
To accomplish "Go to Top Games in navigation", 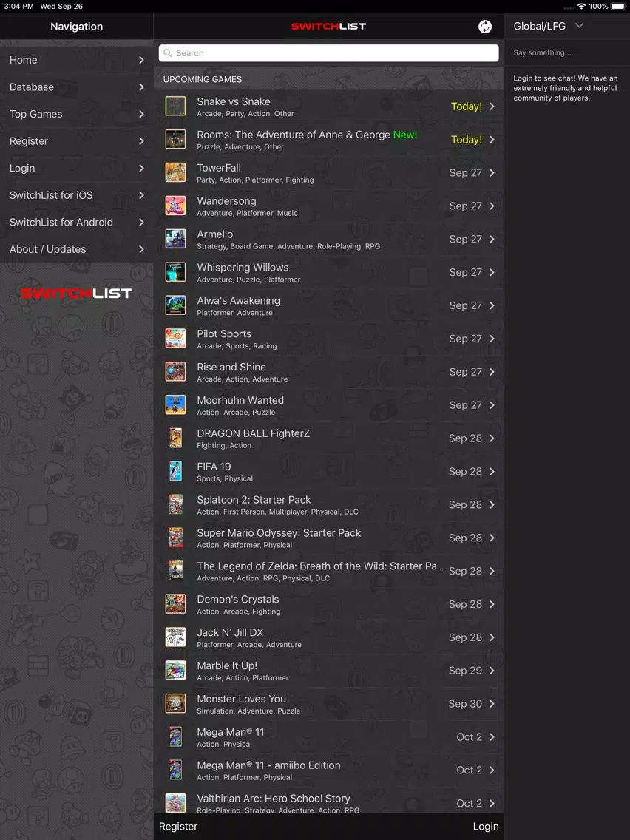I will [77, 114].
